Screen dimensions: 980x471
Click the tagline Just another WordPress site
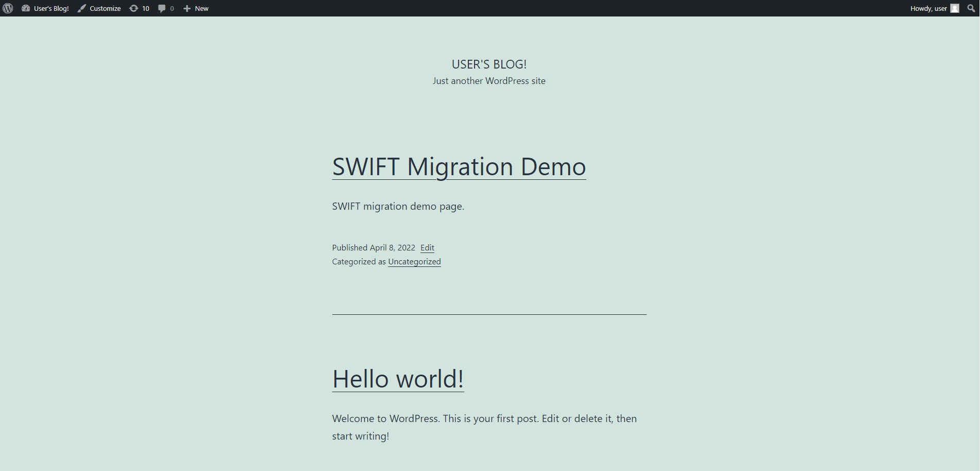pyautogui.click(x=489, y=81)
